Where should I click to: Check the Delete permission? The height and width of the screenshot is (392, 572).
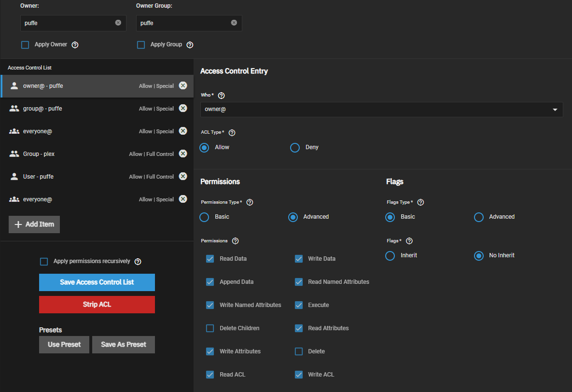coord(299,351)
